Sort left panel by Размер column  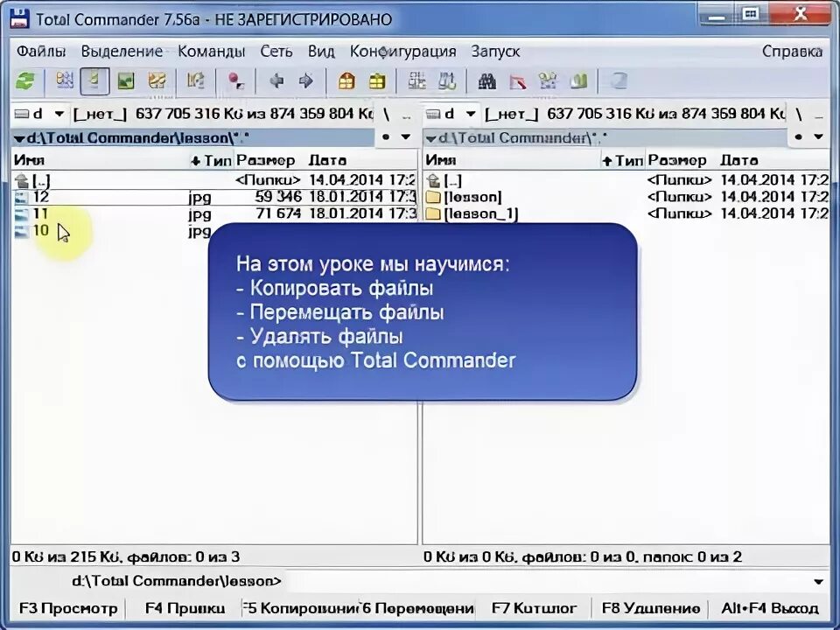(x=270, y=160)
